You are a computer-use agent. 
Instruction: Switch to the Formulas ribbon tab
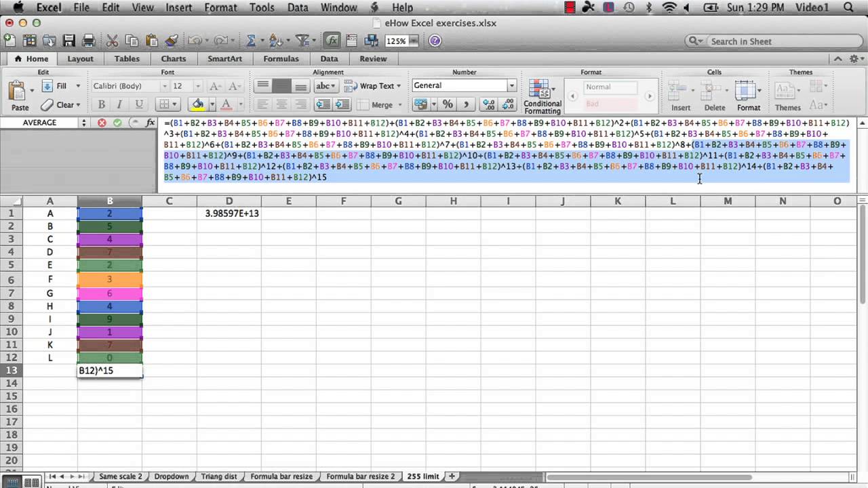[x=281, y=59]
